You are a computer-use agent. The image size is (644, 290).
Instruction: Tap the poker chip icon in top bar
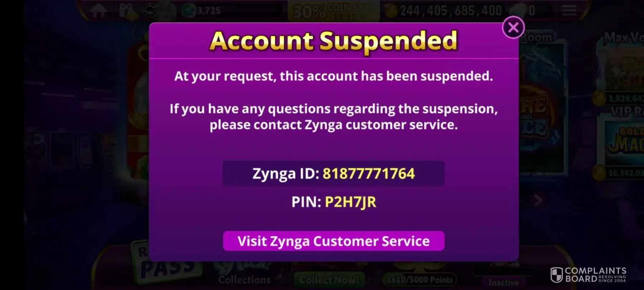tap(150, 11)
